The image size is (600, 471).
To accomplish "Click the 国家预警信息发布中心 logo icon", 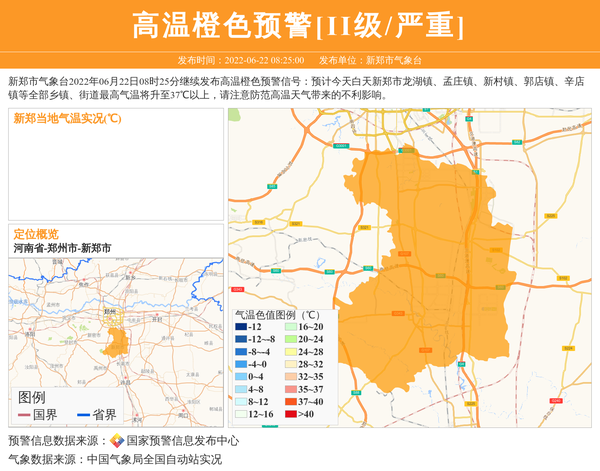I will 117,440.
